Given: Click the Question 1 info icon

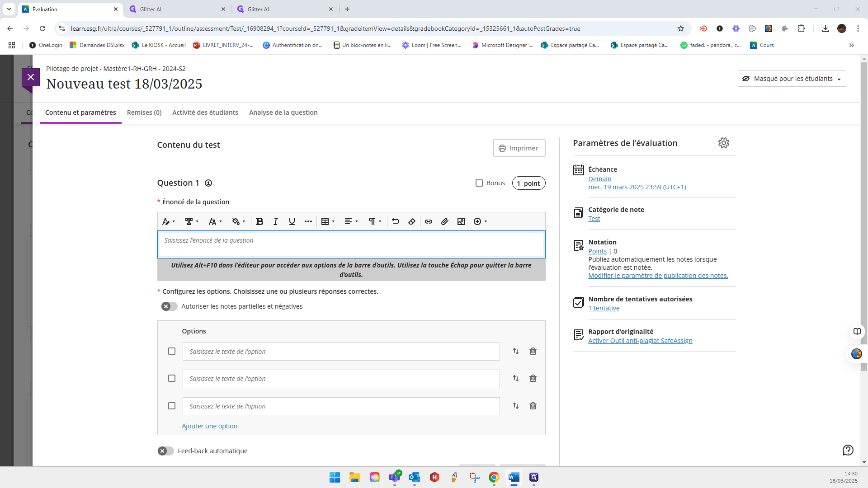Looking at the screenshot, I should tap(208, 183).
